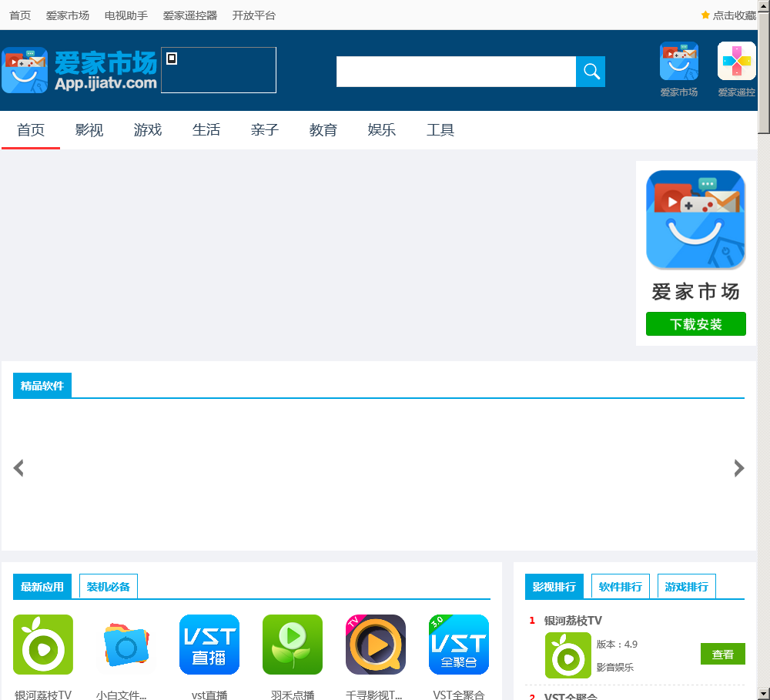Click the 版本：4.9 version text
Image resolution: width=770 pixels, height=700 pixels.
(x=617, y=644)
